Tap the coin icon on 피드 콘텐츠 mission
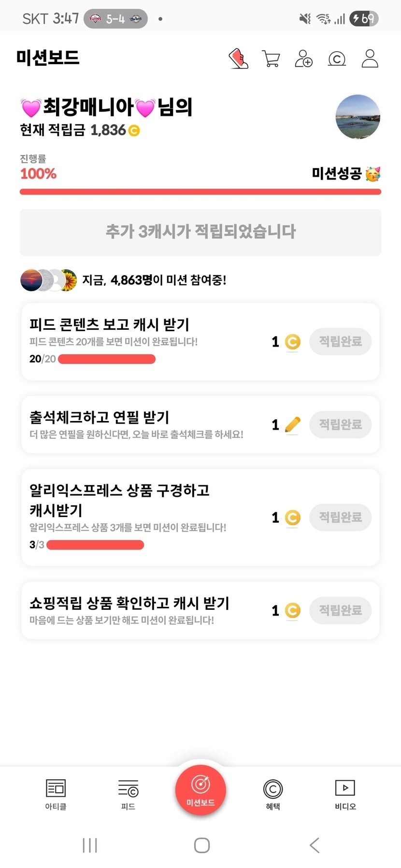 click(292, 342)
